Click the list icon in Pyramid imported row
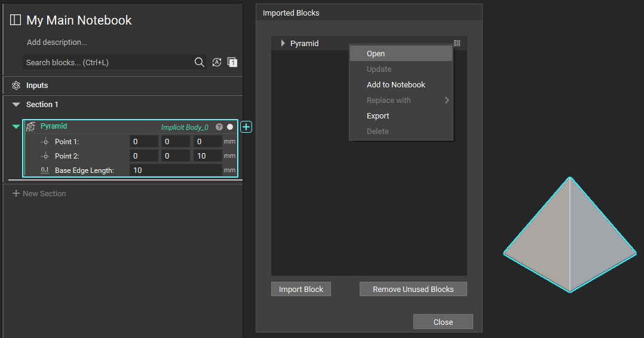The height and width of the screenshot is (338, 644). [456, 43]
